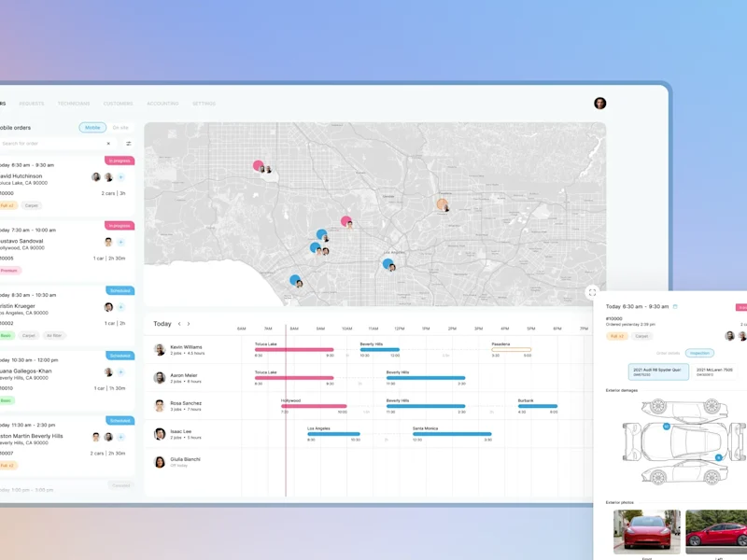Go to previous day in schedule
The width and height of the screenshot is (747, 560).
coord(179,324)
